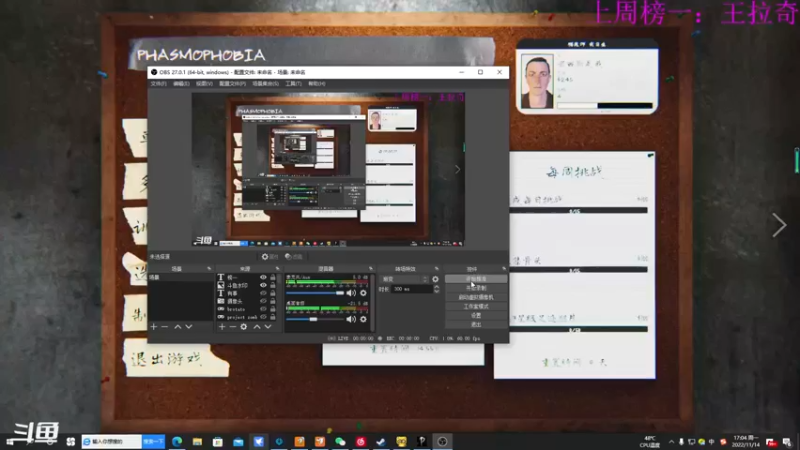Image resolution: width=800 pixels, height=450 pixels.
Task: Open File Explorer from the taskbar
Action: point(197,441)
